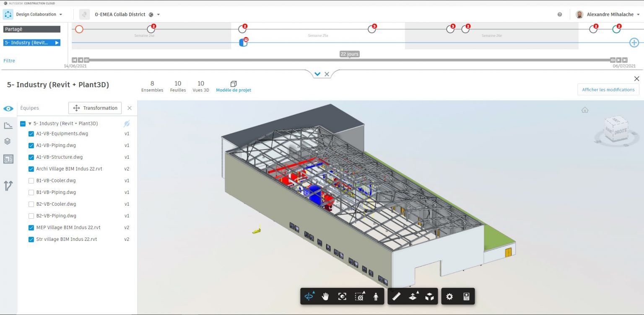Screen dimensions: 644x315
Task: Click the Filtre link
Action: [x=9, y=61]
